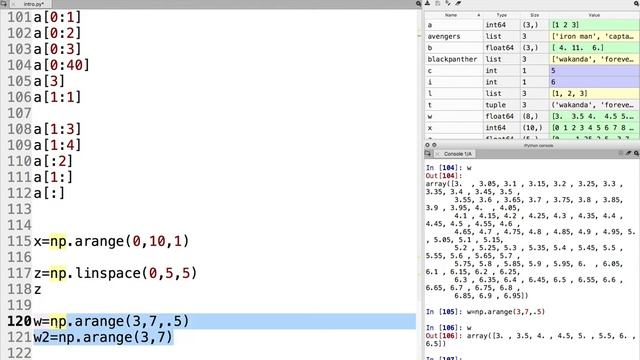Image resolution: width=640 pixels, height=360 pixels.
Task: Sort variables by Size column header
Action: pos(535,15)
